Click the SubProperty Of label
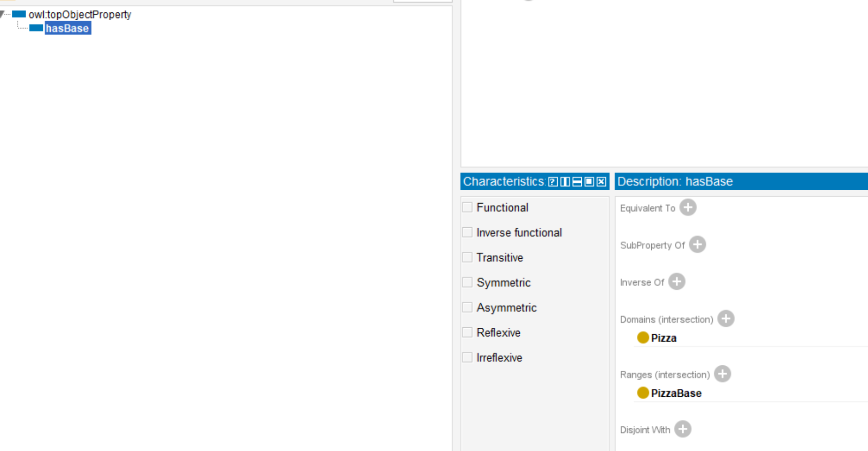 click(x=652, y=245)
